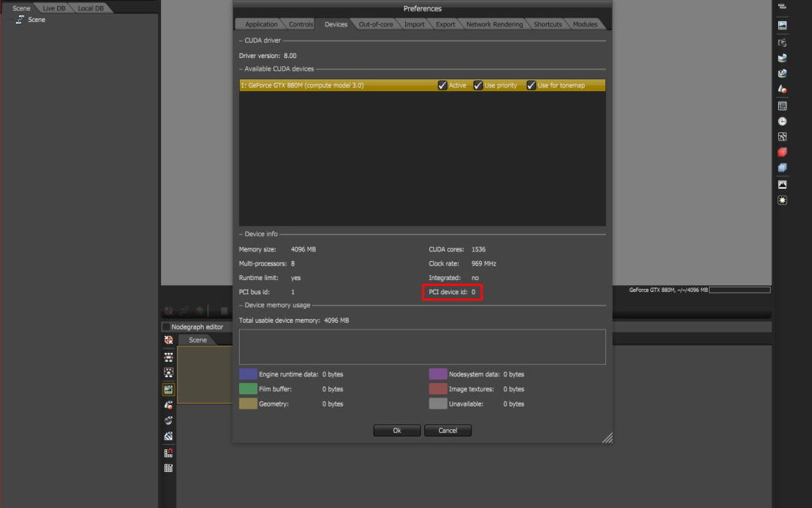Switch to the Network Rendering tab

pos(494,24)
